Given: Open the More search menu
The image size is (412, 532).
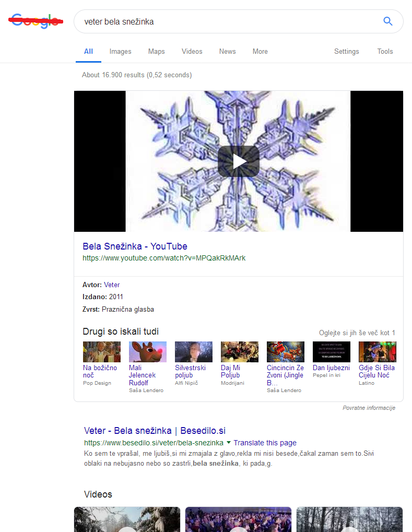Looking at the screenshot, I should click(x=260, y=51).
